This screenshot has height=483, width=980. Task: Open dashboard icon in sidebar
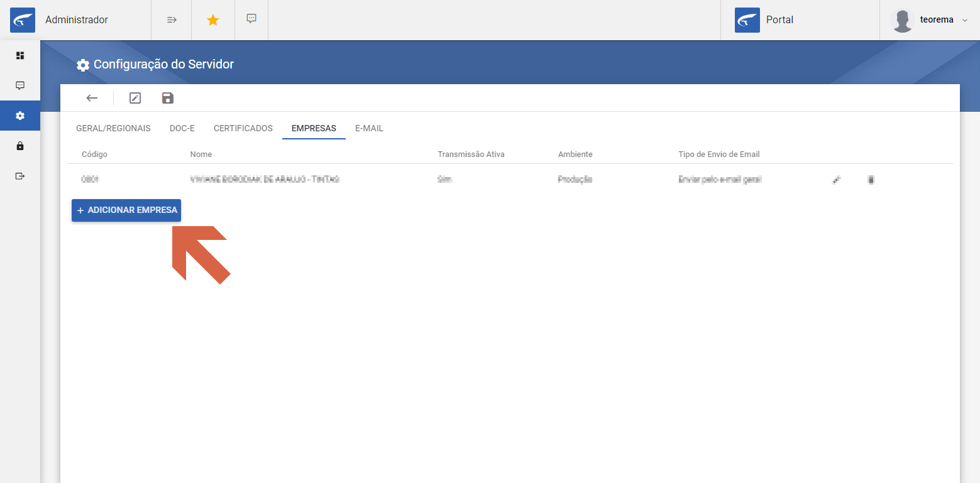click(20, 55)
